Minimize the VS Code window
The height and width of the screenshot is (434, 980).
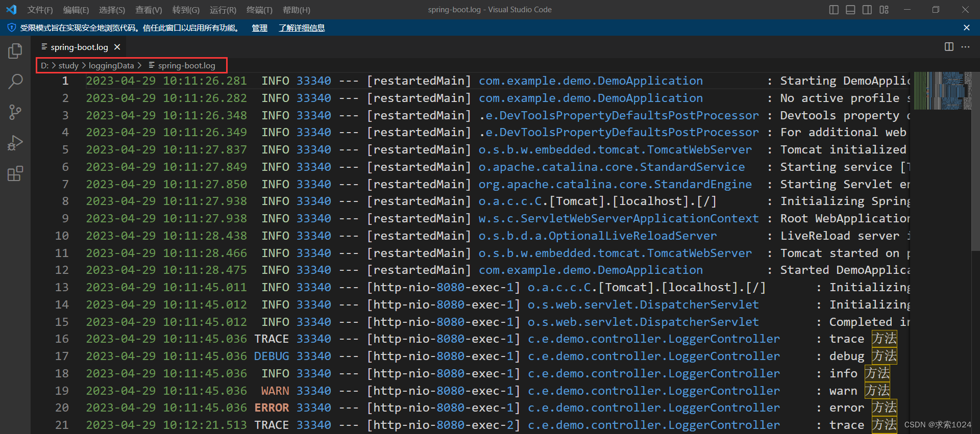tap(907, 10)
